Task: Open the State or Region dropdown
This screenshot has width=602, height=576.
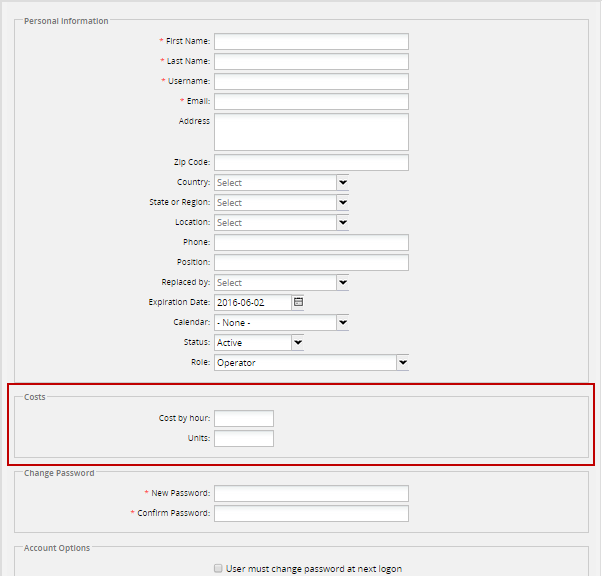Action: (x=342, y=203)
